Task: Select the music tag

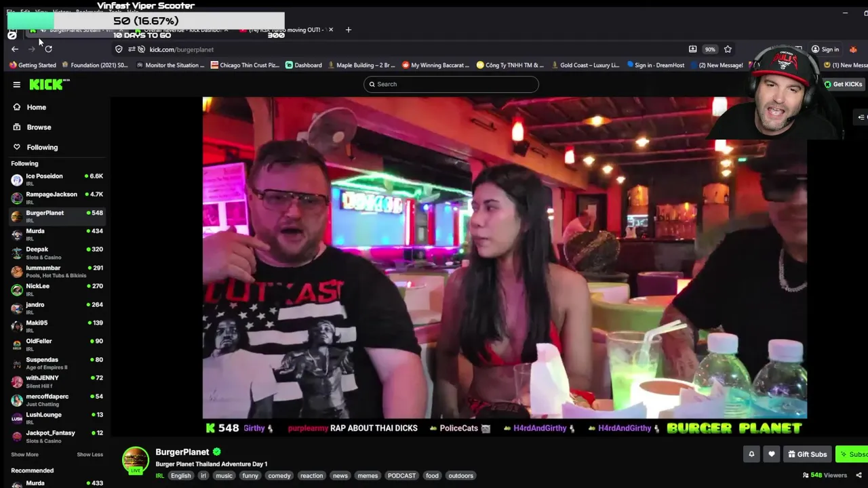Action: [x=224, y=476]
